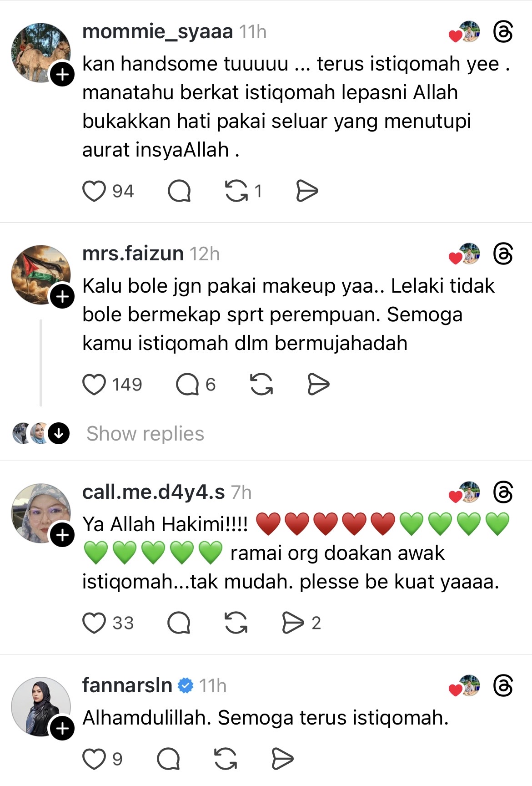Tap Threads logo beside mommie_syaaa's comment
Viewport: 532px width, 786px height.
click(x=503, y=32)
